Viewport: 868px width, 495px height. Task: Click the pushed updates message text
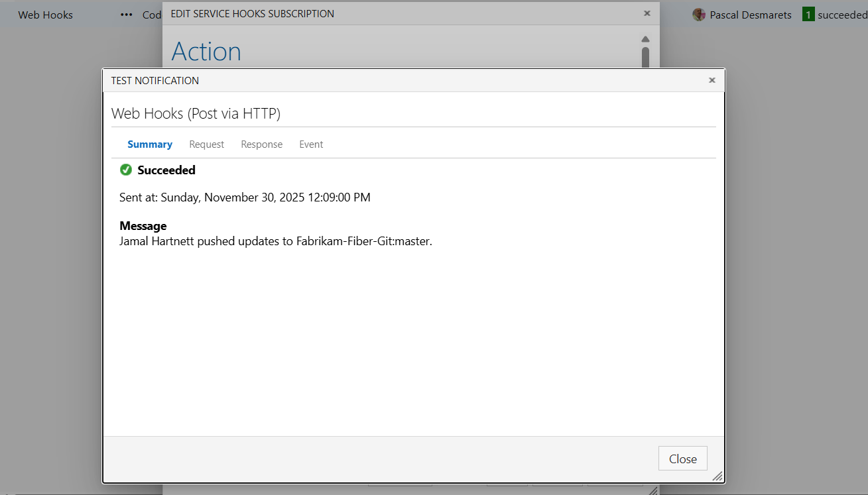coord(276,241)
